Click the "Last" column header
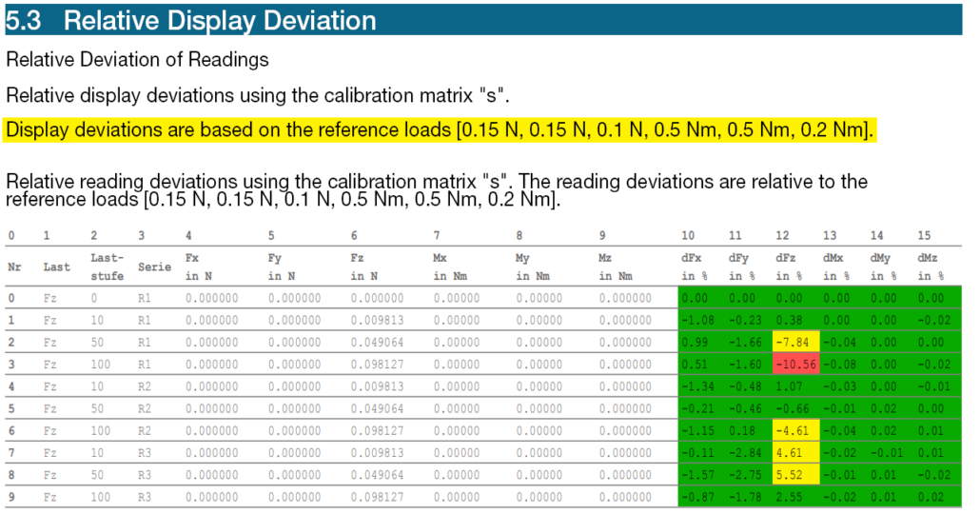This screenshot has height=514, width=980. coord(56,267)
